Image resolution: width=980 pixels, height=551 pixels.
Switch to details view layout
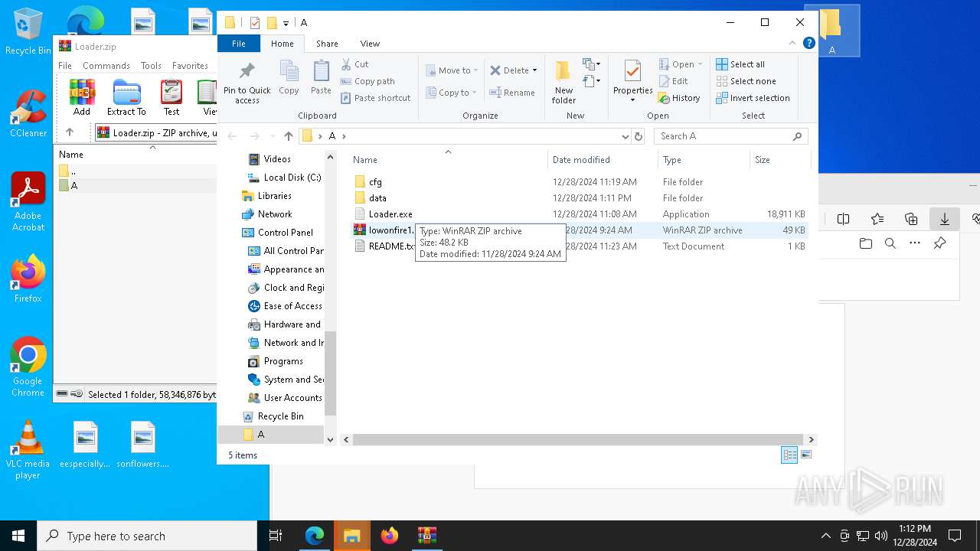pyautogui.click(x=789, y=455)
